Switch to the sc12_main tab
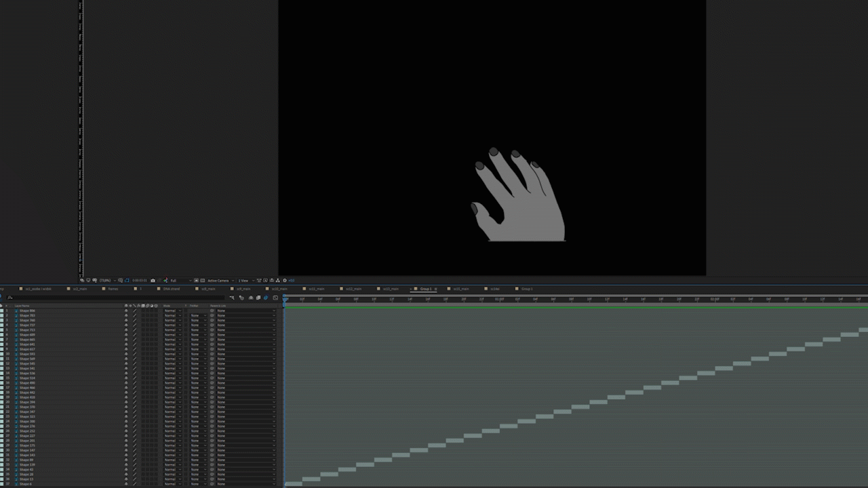Viewport: 868px width, 488px height. [x=353, y=289]
